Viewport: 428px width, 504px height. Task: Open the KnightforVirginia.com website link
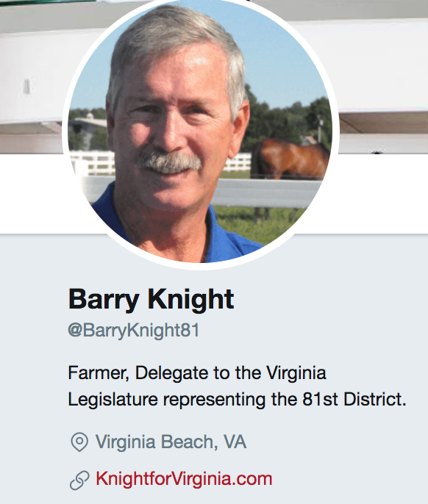click(x=184, y=478)
